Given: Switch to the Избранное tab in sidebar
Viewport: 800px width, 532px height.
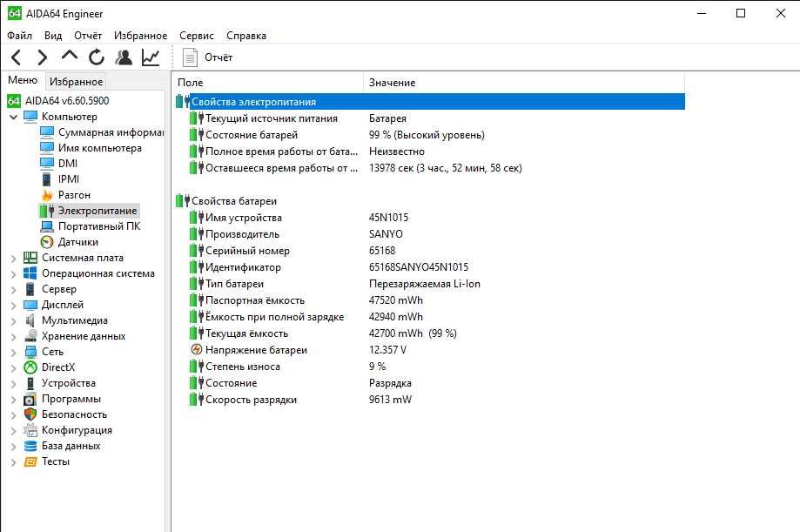Looking at the screenshot, I should (x=76, y=82).
